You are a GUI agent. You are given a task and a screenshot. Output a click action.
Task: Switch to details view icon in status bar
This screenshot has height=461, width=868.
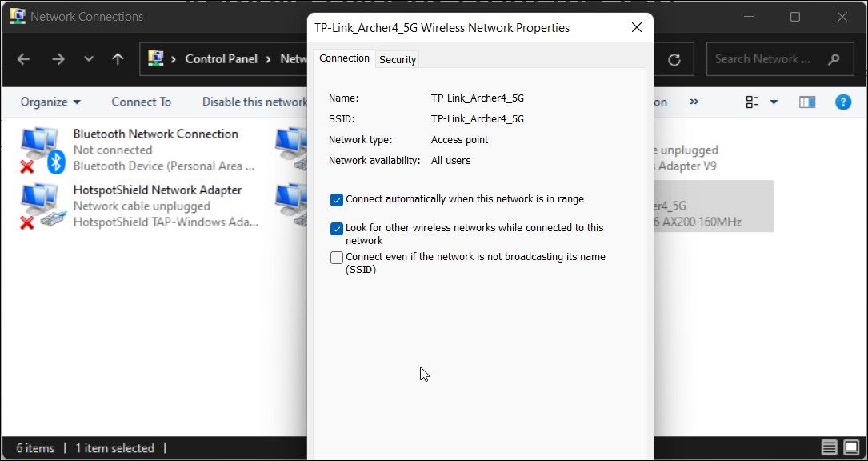tap(829, 447)
